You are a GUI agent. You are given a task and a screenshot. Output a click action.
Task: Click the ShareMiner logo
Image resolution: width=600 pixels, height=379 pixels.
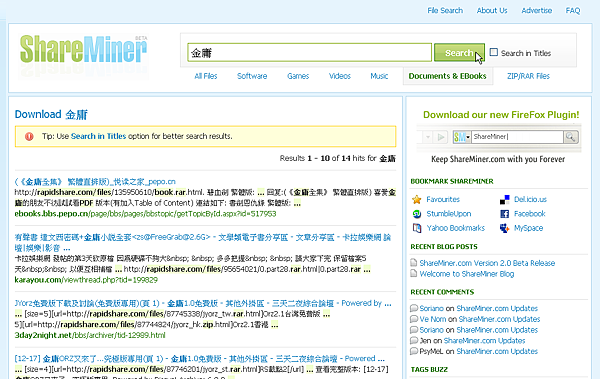pos(83,49)
